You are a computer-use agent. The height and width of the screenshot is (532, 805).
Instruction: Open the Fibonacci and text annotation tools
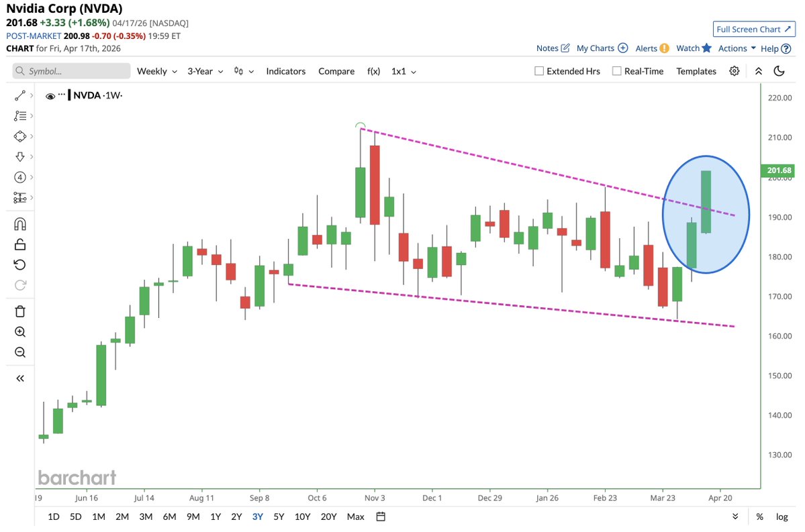20,116
